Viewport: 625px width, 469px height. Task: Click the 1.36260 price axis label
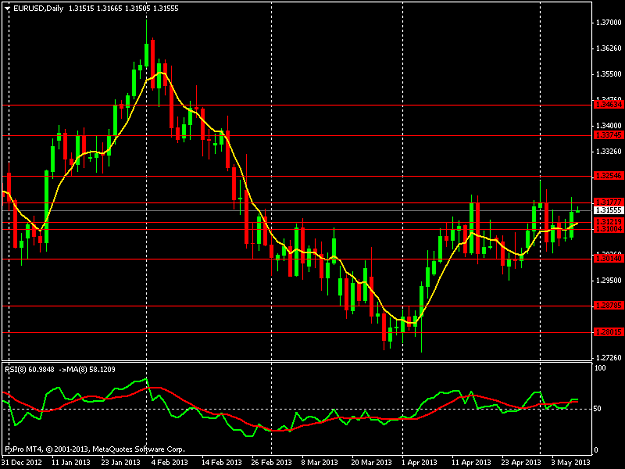tap(608, 48)
